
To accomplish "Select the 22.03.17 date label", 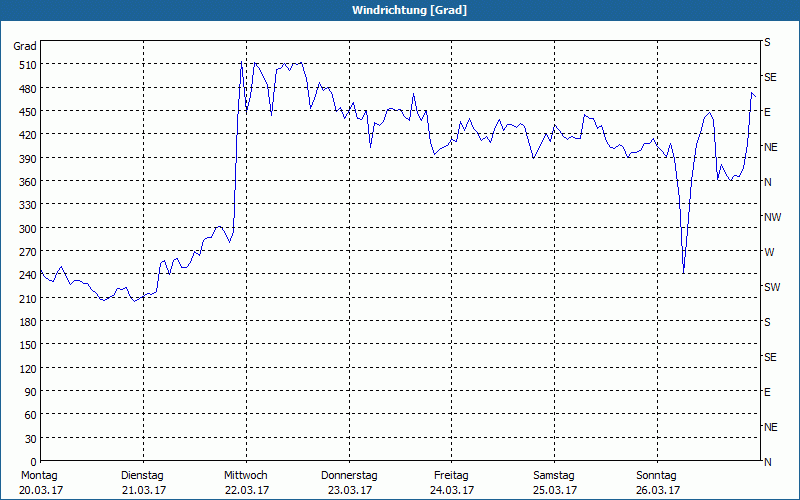I will (247, 490).
